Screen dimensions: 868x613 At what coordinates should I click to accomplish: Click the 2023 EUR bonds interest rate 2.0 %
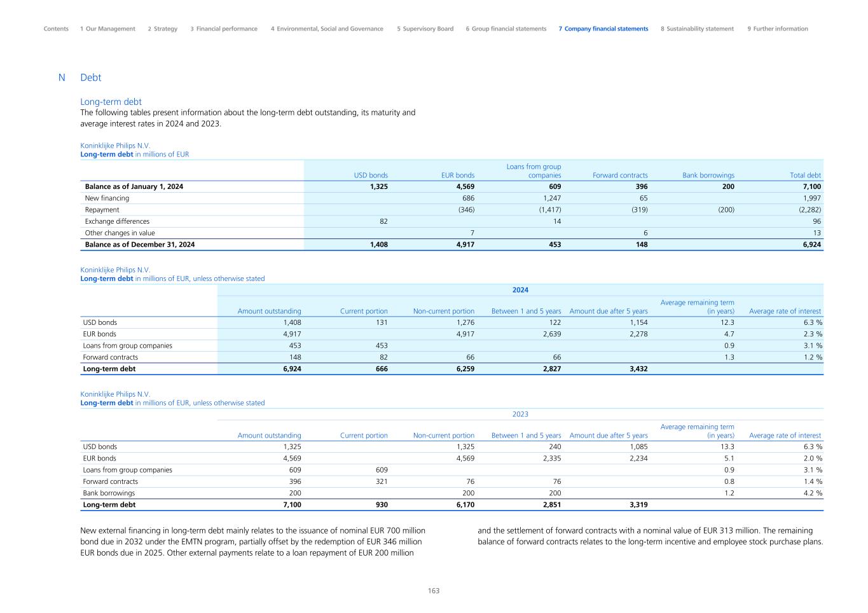[812, 458]
